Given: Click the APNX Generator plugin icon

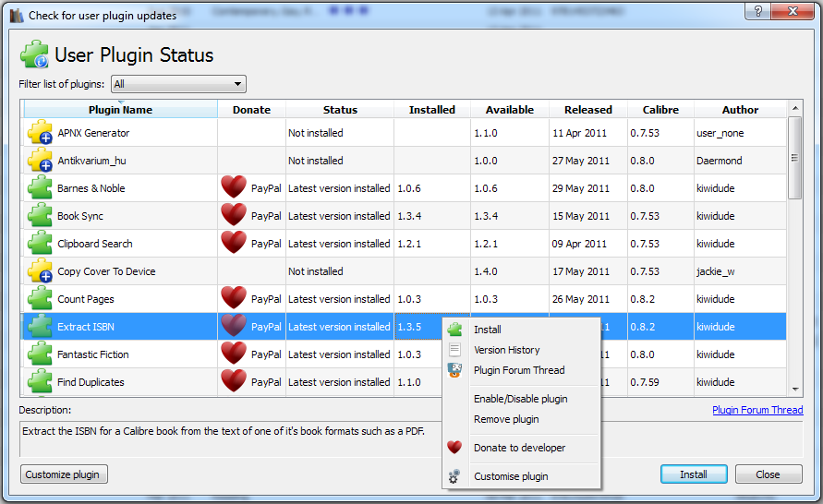Looking at the screenshot, I should (40, 132).
